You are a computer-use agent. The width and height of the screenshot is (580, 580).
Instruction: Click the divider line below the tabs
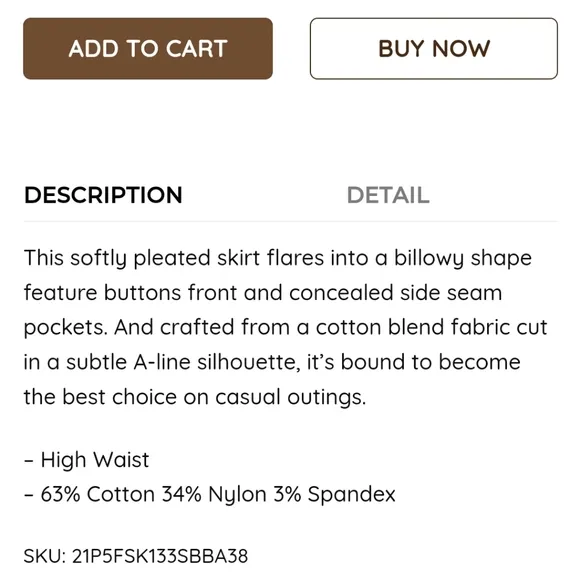291,221
